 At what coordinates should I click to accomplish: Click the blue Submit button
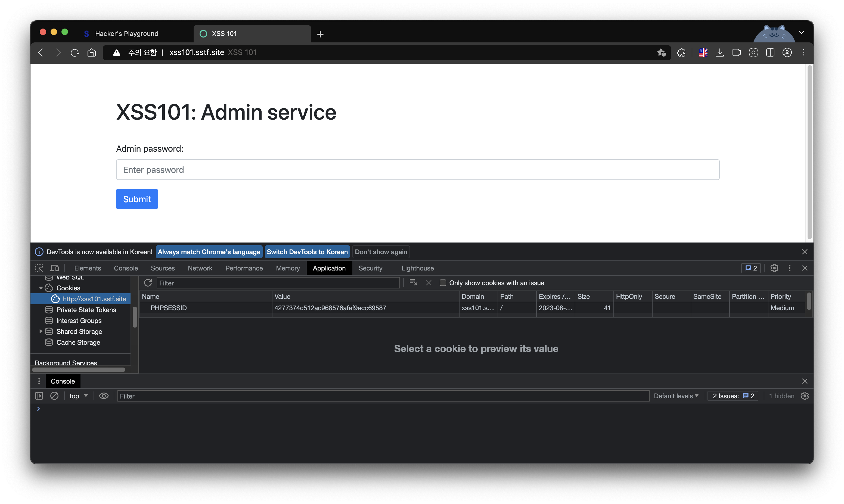point(137,199)
